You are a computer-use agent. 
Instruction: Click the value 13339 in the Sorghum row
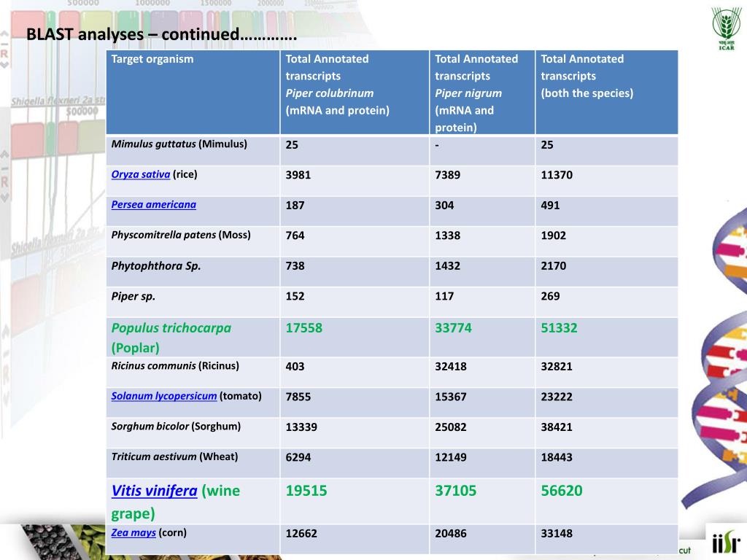[x=301, y=427]
